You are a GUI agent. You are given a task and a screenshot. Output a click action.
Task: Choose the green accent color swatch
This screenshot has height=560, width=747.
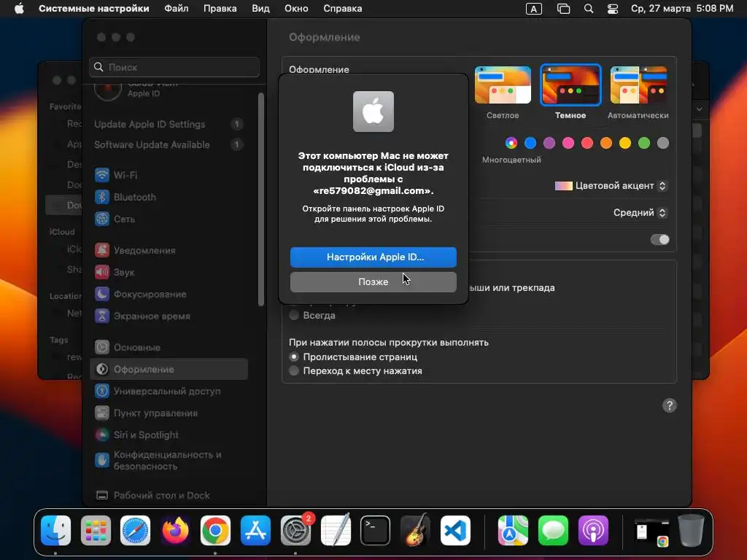click(x=644, y=143)
